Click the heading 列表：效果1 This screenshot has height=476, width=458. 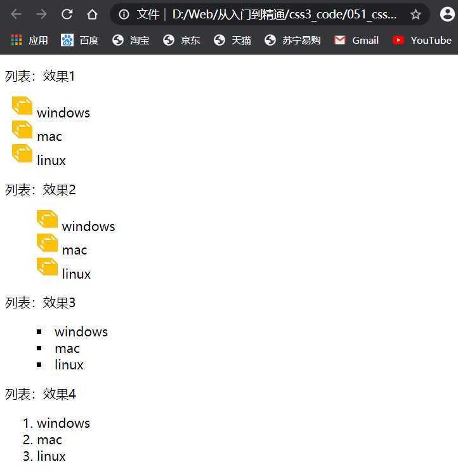coord(40,76)
